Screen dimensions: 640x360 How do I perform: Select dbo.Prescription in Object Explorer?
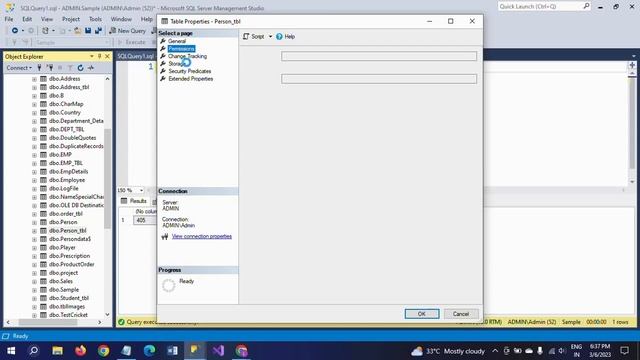point(69,256)
